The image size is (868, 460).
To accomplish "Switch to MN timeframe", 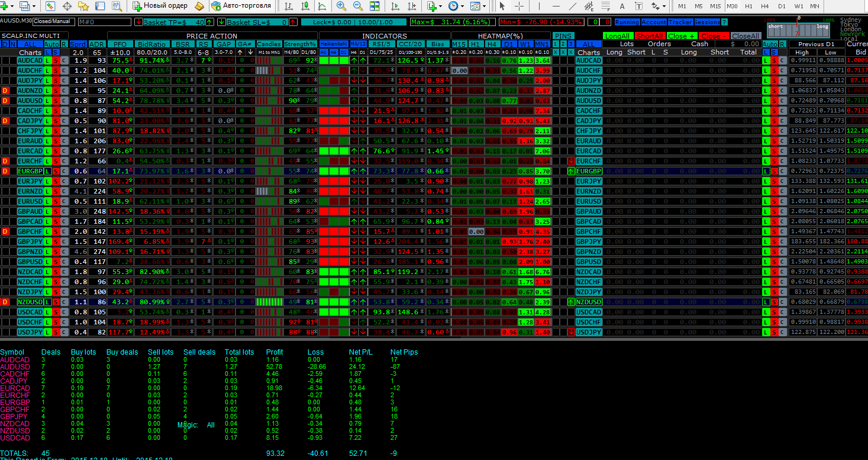I will (x=815, y=6).
